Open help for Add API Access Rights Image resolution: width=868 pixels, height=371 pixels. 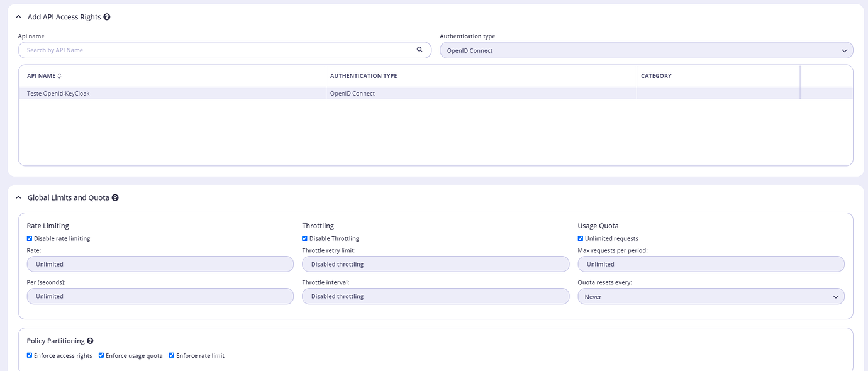click(x=106, y=17)
